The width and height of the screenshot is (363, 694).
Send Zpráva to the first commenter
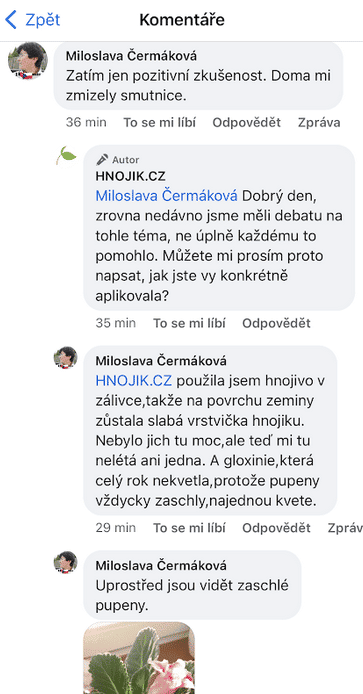[319, 123]
